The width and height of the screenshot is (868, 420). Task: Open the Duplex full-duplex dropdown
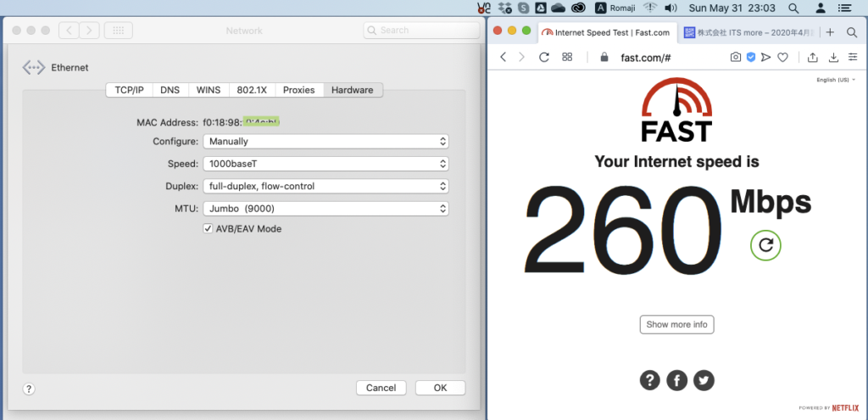tap(325, 186)
